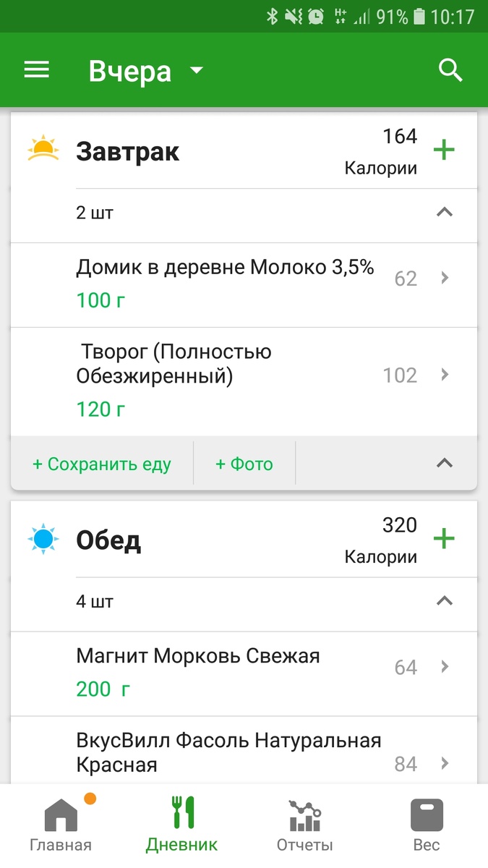The width and height of the screenshot is (488, 868).
Task: Tap the sunrise icon next to Завтрак
Action: pyautogui.click(x=43, y=150)
